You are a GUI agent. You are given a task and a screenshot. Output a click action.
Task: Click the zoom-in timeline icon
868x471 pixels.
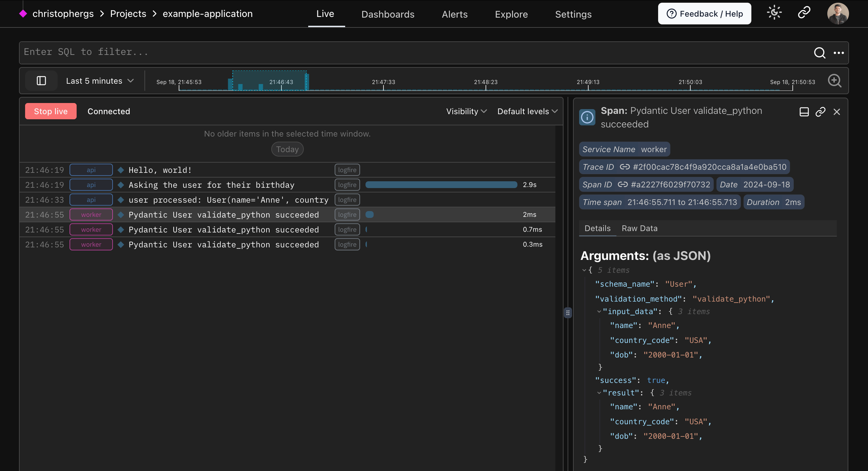(834, 81)
